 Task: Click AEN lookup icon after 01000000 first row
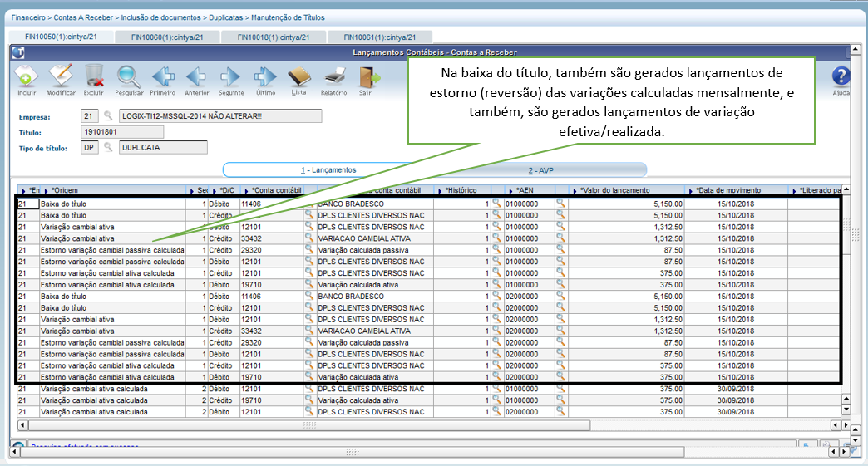pyautogui.click(x=560, y=204)
